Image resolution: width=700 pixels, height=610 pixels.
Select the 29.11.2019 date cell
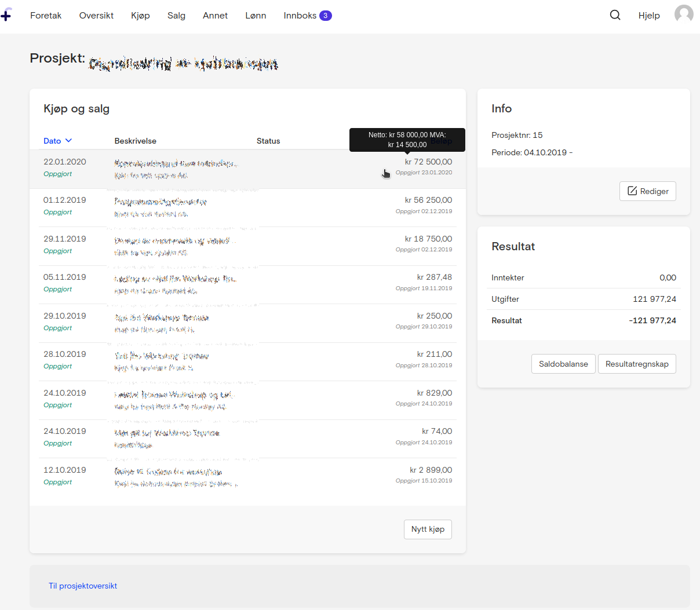tap(65, 239)
